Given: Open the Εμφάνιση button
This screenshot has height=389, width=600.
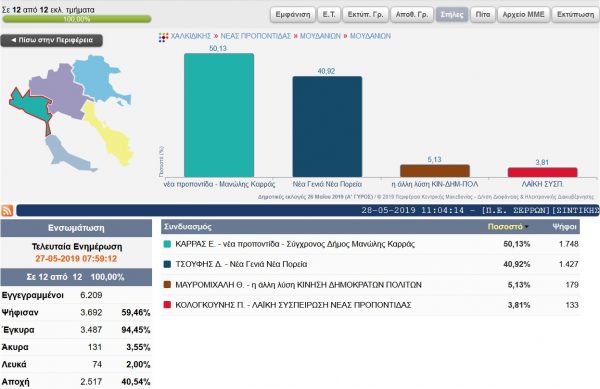Looking at the screenshot, I should click(x=293, y=15).
